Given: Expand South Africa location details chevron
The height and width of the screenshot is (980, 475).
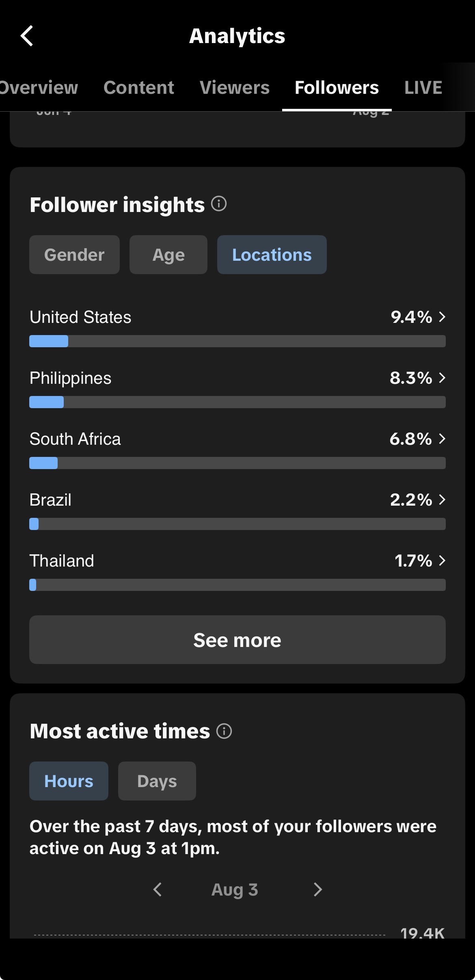Looking at the screenshot, I should [x=442, y=439].
